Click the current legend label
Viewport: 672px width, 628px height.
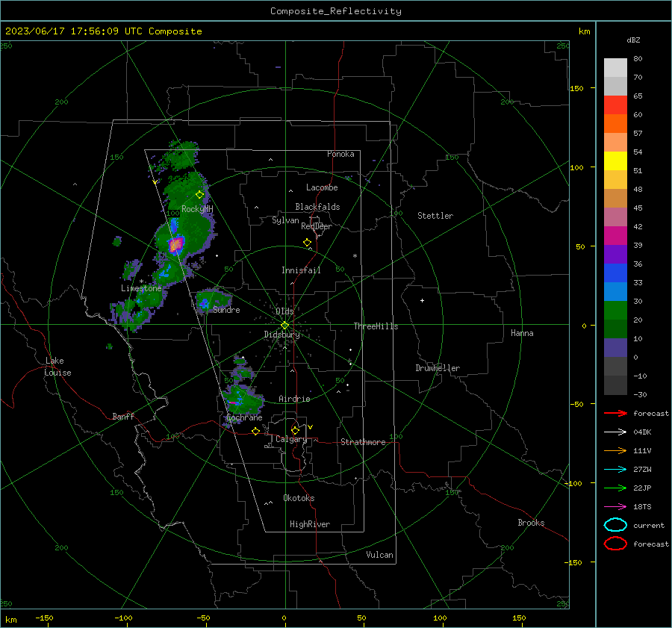tap(649, 525)
